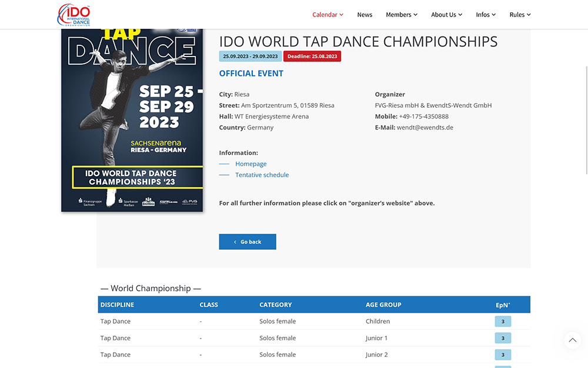
Task: Click the e-mail wendt@ewendts.de
Action: (x=425, y=127)
